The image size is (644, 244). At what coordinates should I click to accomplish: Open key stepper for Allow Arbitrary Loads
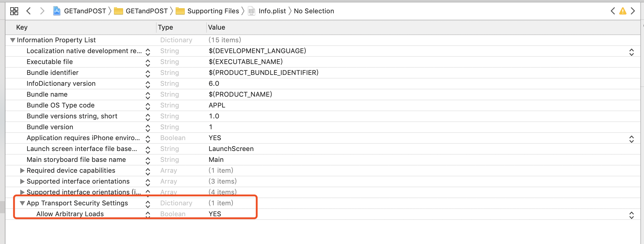click(148, 215)
